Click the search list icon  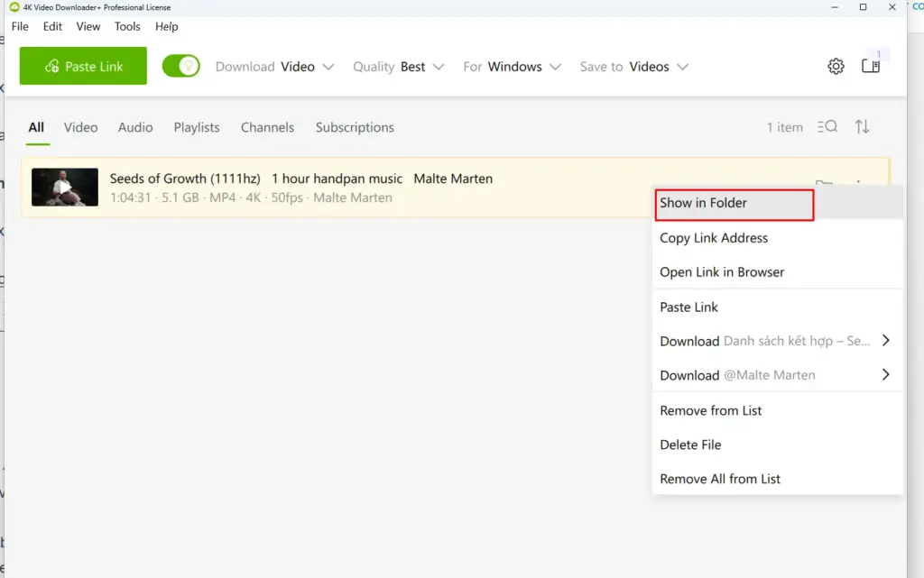827,126
